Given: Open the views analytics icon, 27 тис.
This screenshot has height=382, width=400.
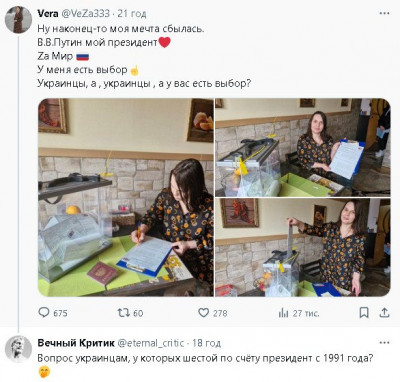Looking at the screenshot, I should 283,313.
